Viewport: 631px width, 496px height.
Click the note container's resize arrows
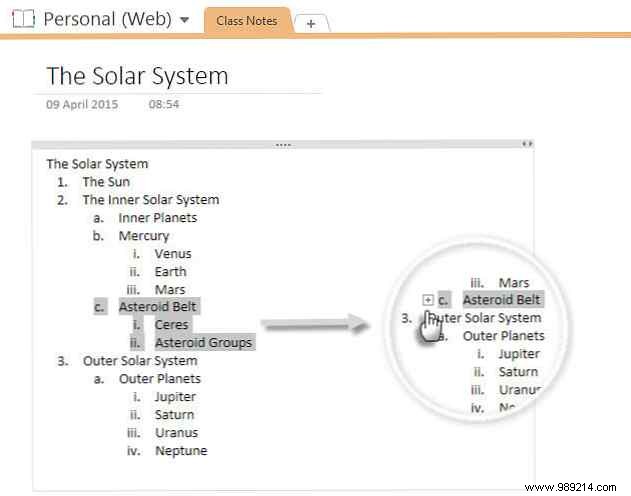pyautogui.click(x=527, y=145)
